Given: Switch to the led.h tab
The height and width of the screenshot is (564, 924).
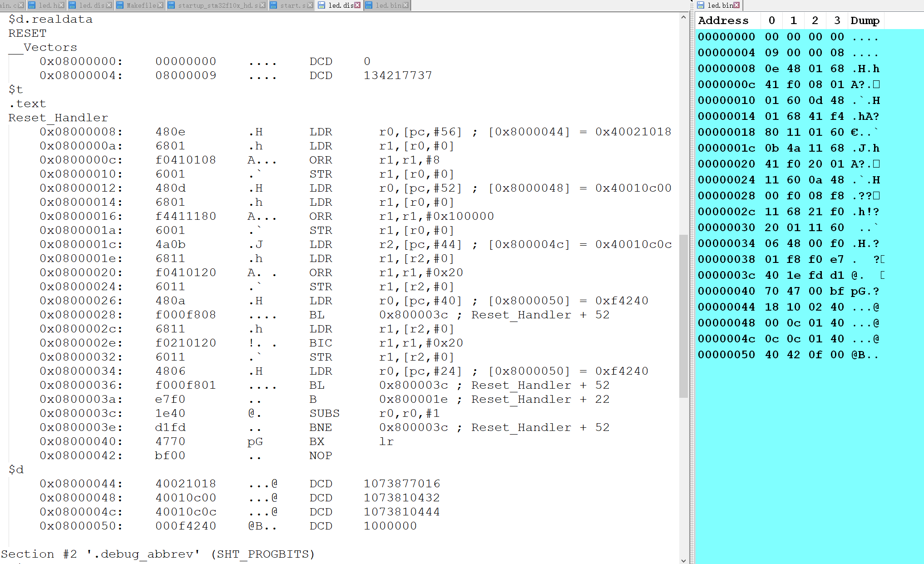Looking at the screenshot, I should (48, 5).
